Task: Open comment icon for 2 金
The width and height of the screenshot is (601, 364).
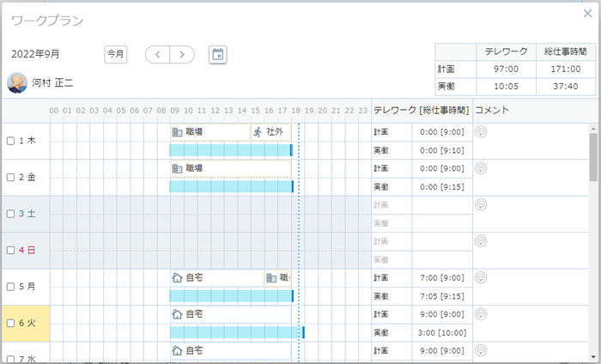Action: 481,168
